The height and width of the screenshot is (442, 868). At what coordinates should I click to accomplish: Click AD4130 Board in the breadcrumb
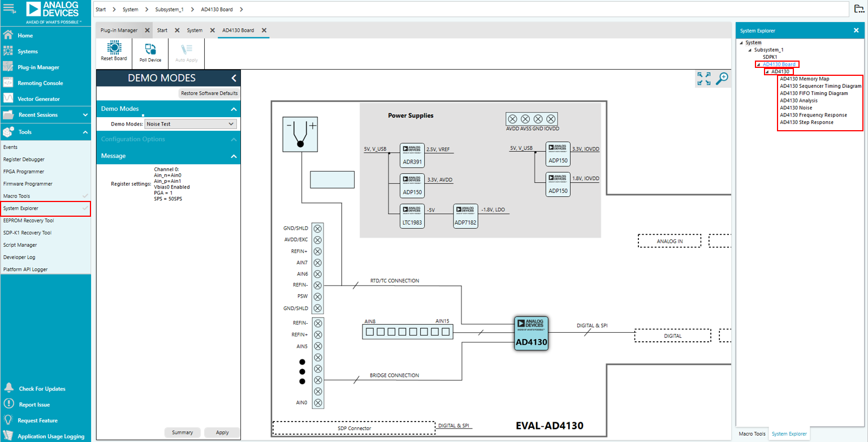[218, 10]
